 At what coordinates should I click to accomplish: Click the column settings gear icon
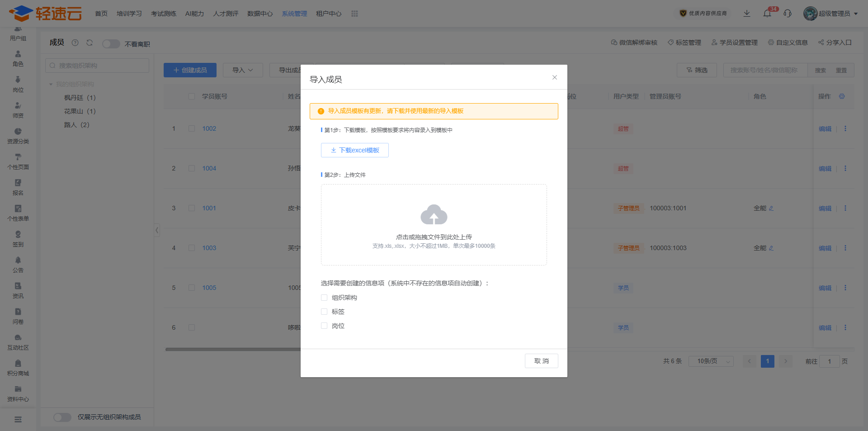click(x=842, y=96)
